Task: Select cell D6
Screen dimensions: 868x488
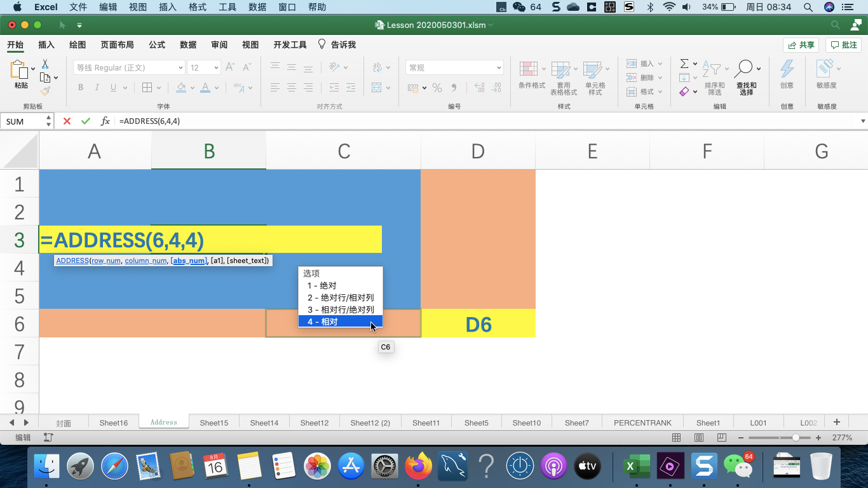Action: pos(478,323)
